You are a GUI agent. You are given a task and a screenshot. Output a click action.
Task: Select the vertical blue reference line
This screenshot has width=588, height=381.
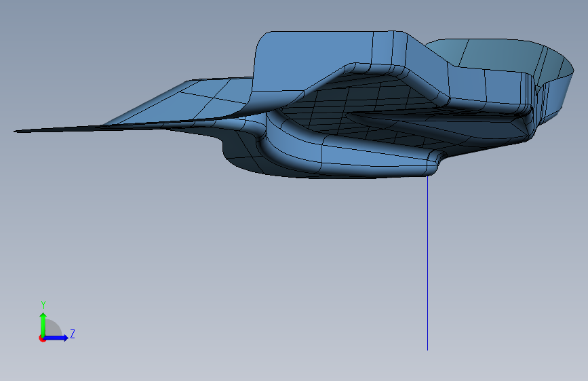(x=427, y=263)
